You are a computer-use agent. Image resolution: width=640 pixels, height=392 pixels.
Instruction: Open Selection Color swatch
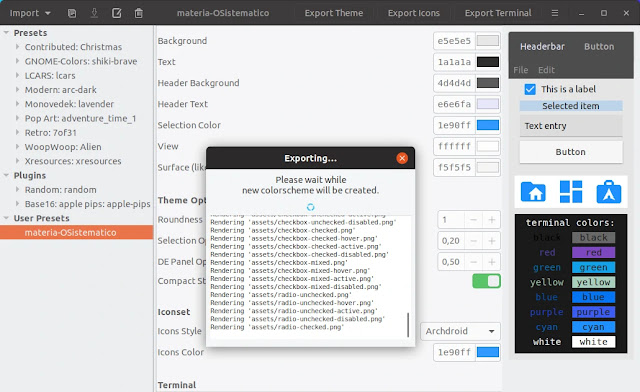pos(488,125)
